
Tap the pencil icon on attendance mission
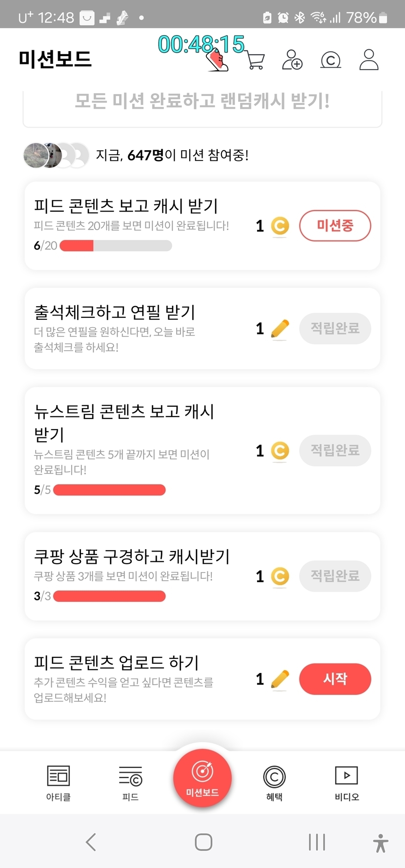tap(280, 329)
